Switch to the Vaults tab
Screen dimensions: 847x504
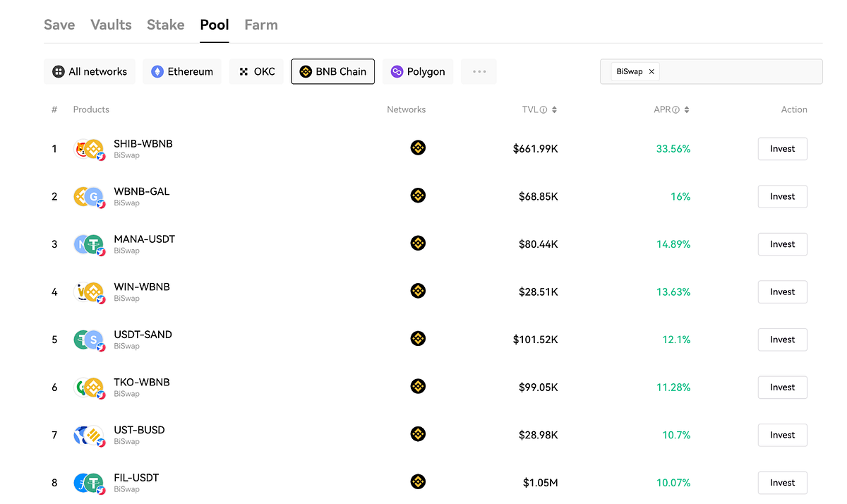(111, 25)
